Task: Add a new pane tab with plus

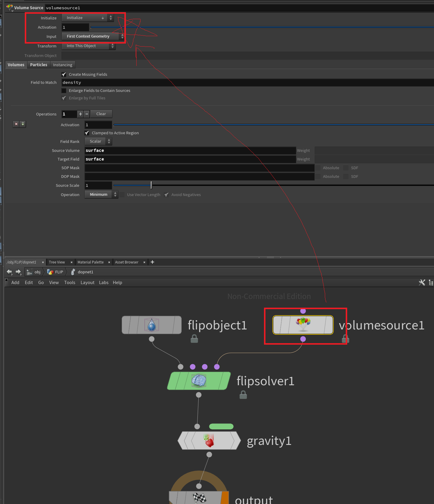Action: pos(152,262)
